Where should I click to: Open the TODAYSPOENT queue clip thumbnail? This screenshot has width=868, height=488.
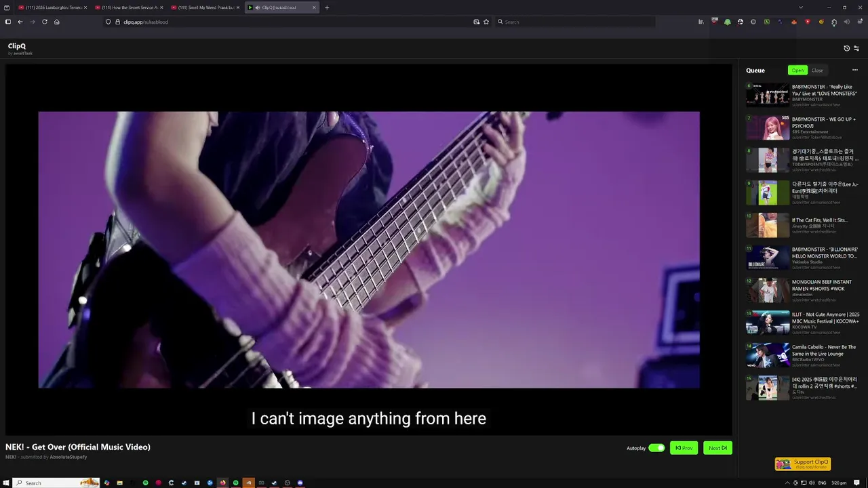768,160
